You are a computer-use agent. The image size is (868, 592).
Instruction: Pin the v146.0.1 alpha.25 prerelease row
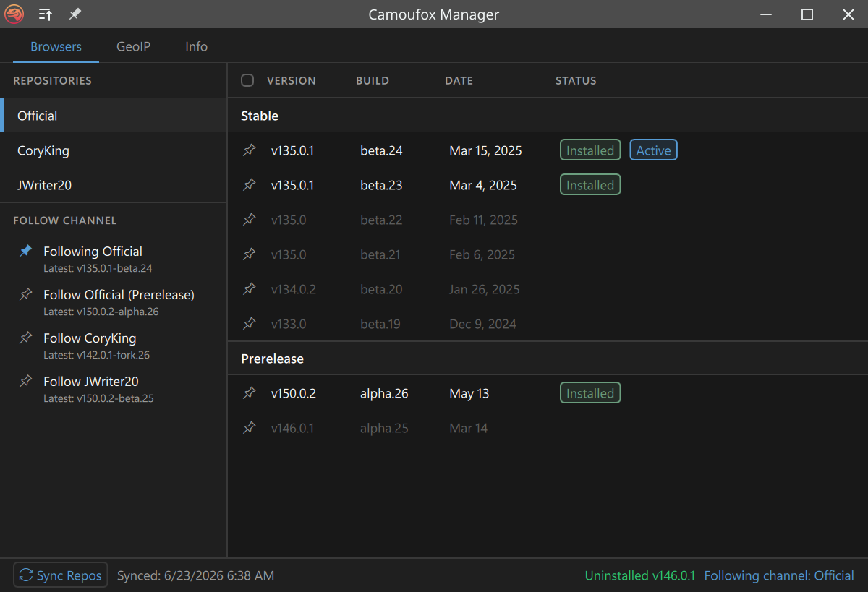250,428
